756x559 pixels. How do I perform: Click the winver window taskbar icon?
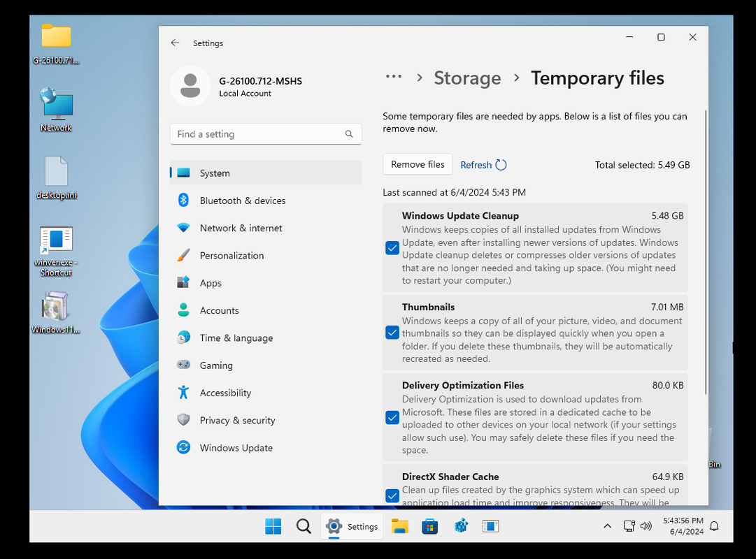(490, 526)
